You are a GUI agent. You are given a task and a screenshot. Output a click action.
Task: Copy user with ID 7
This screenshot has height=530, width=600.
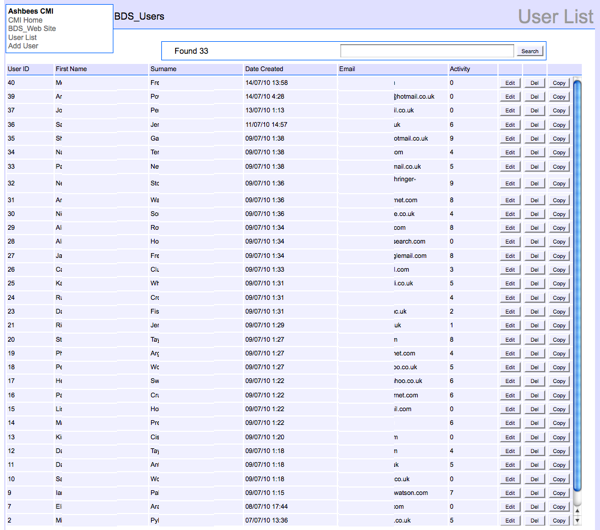click(559, 507)
